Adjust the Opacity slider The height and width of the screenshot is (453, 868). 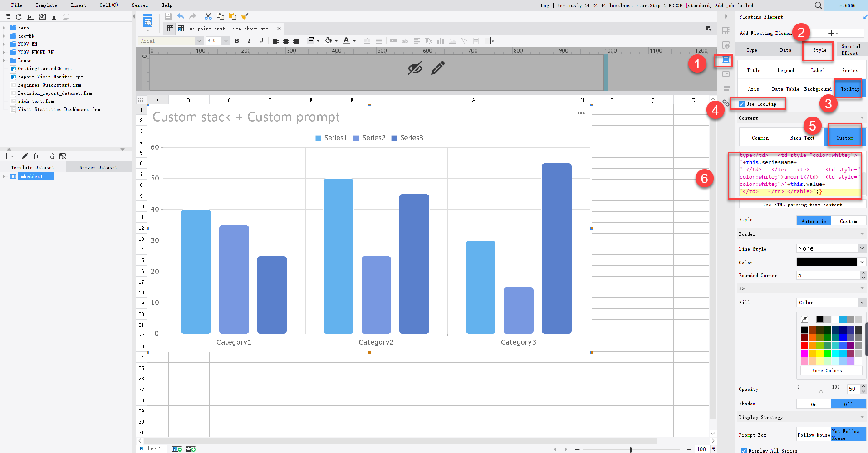[821, 390]
